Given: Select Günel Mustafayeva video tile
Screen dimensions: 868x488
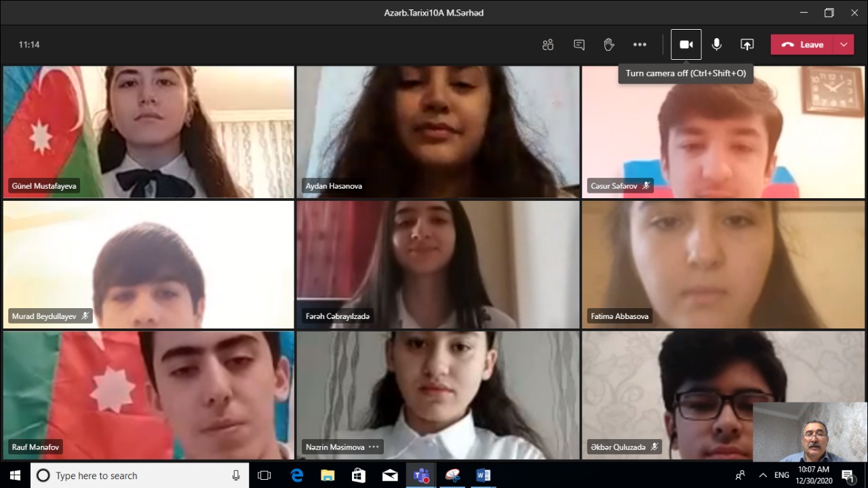Looking at the screenshot, I should (x=149, y=132).
